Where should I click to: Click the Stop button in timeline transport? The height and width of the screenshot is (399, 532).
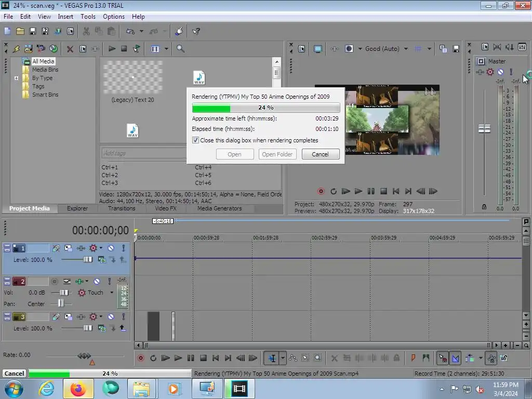click(x=203, y=358)
